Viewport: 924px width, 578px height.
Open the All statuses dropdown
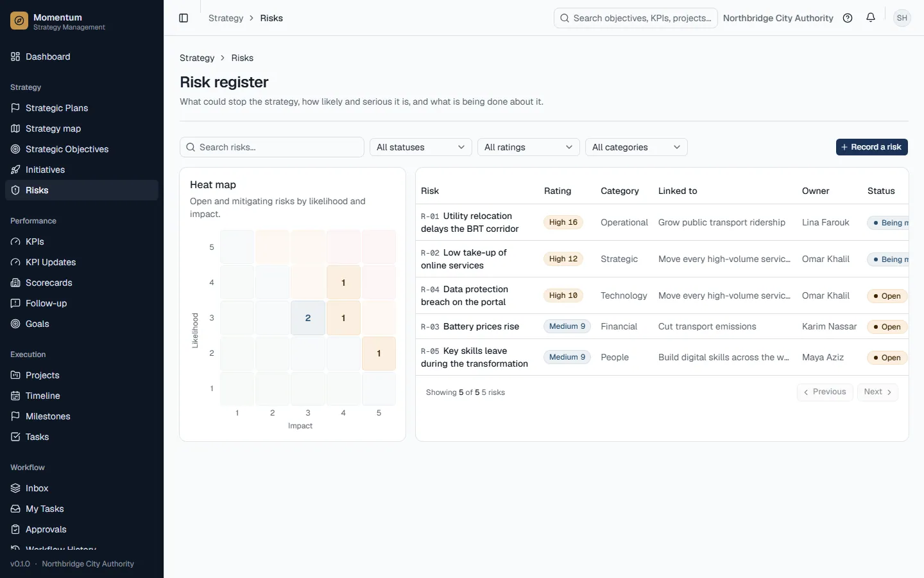pyautogui.click(x=421, y=147)
